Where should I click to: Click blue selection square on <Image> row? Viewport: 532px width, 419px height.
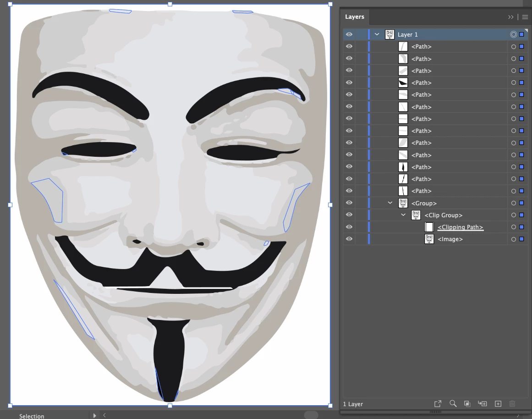(x=522, y=239)
